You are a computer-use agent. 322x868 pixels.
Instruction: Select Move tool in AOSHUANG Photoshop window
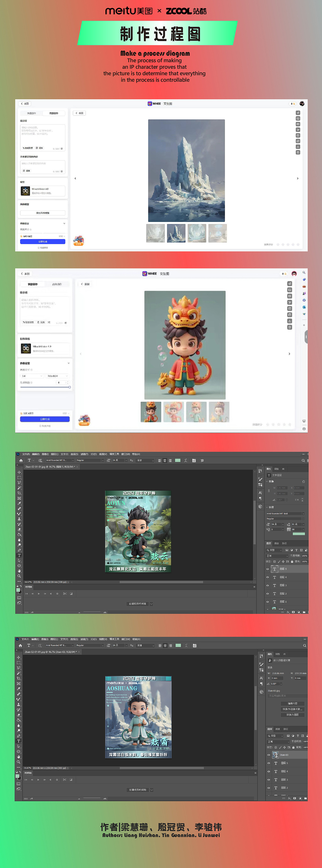click(19, 657)
